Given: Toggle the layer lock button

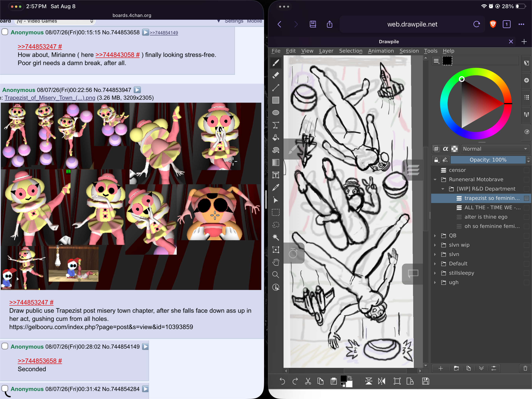Looking at the screenshot, I should click(x=436, y=160).
